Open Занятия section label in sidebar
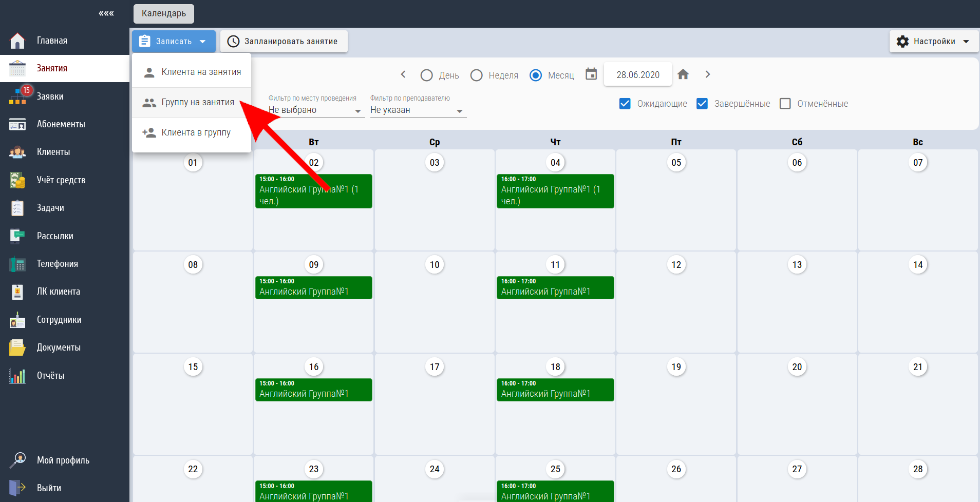980x502 pixels. (x=52, y=68)
